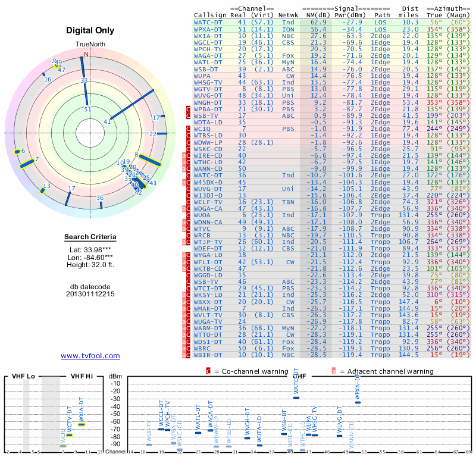Click WPXA-DT callsign in the table
The image size is (476, 457).
tap(208, 29)
